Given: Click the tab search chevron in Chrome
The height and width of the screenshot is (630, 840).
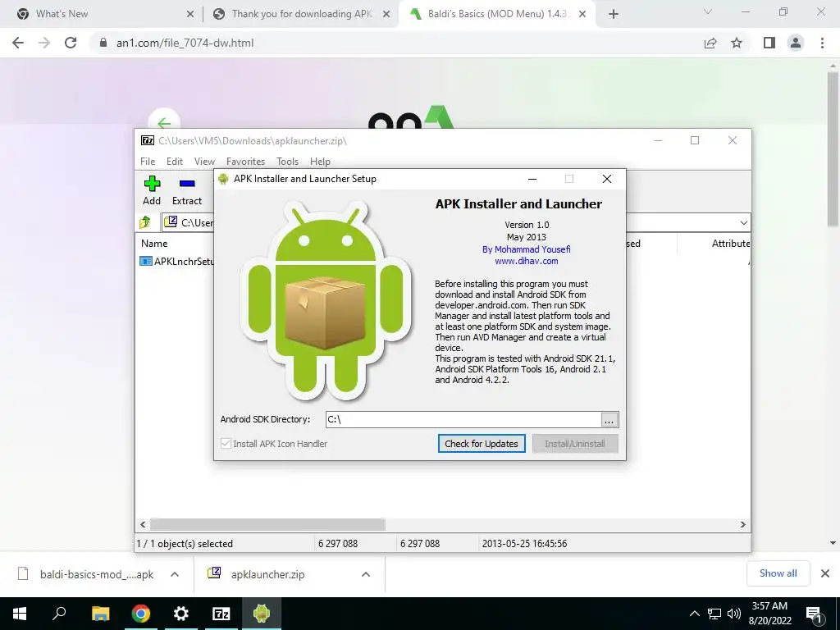Looking at the screenshot, I should click(x=708, y=11).
